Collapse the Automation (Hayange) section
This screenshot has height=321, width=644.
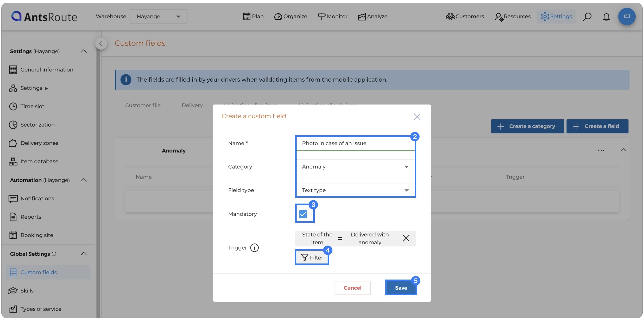[84, 180]
